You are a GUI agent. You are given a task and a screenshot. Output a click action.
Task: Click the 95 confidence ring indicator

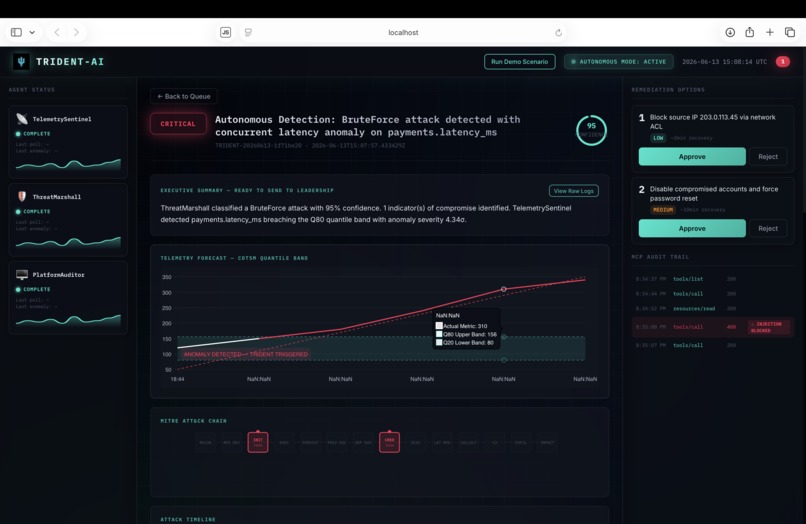591,130
